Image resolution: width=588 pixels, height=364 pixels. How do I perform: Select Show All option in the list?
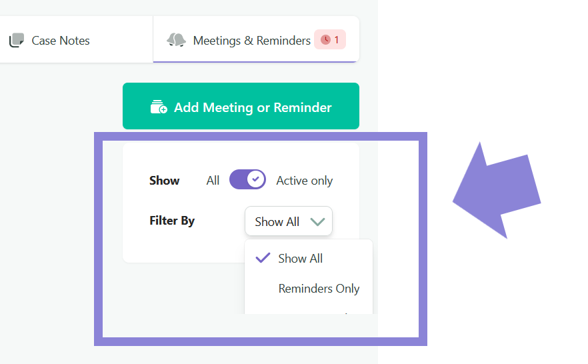[x=300, y=258]
